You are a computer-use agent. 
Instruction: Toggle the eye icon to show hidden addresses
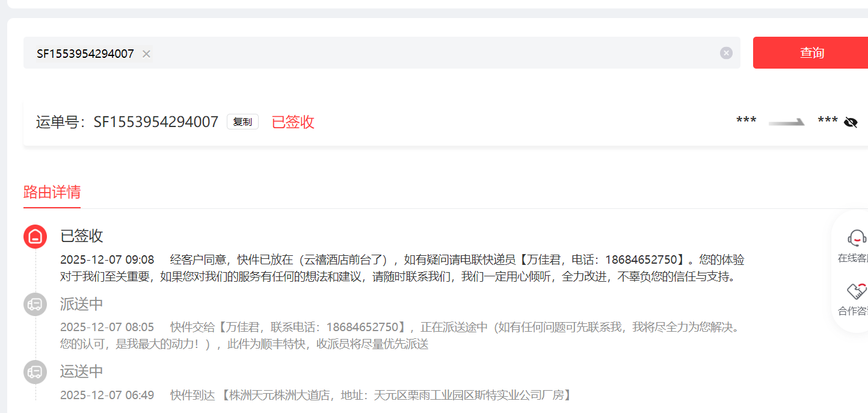[850, 122]
